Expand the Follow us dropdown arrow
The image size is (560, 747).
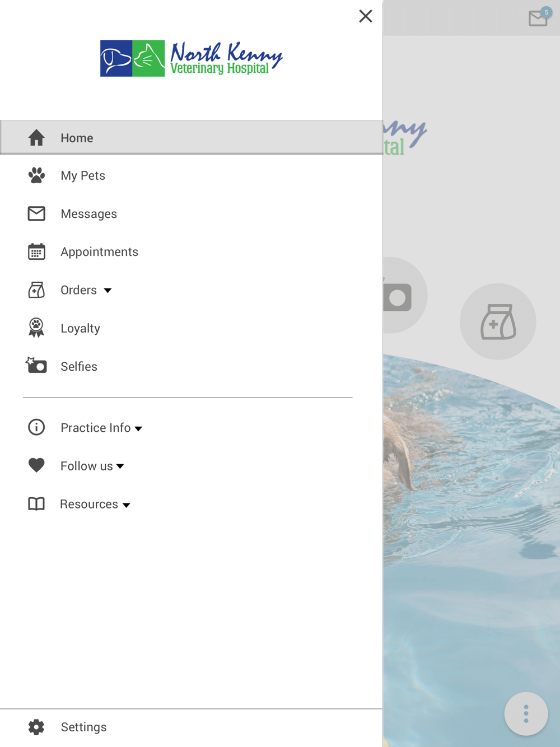click(120, 466)
